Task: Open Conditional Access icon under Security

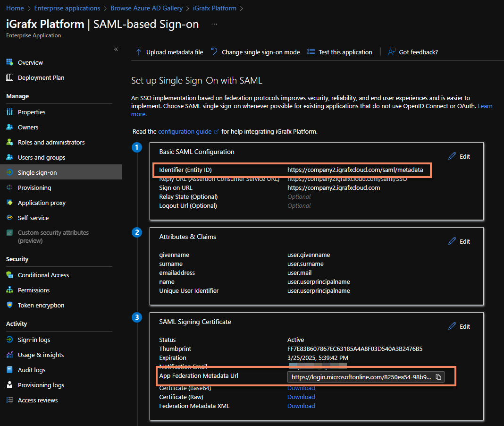Action: click(9, 275)
